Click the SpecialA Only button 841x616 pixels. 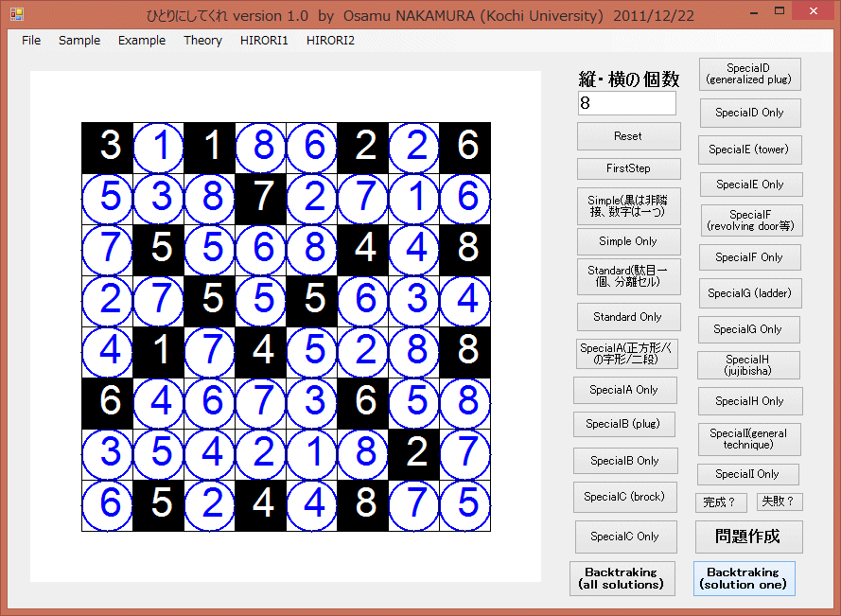pyautogui.click(x=625, y=390)
